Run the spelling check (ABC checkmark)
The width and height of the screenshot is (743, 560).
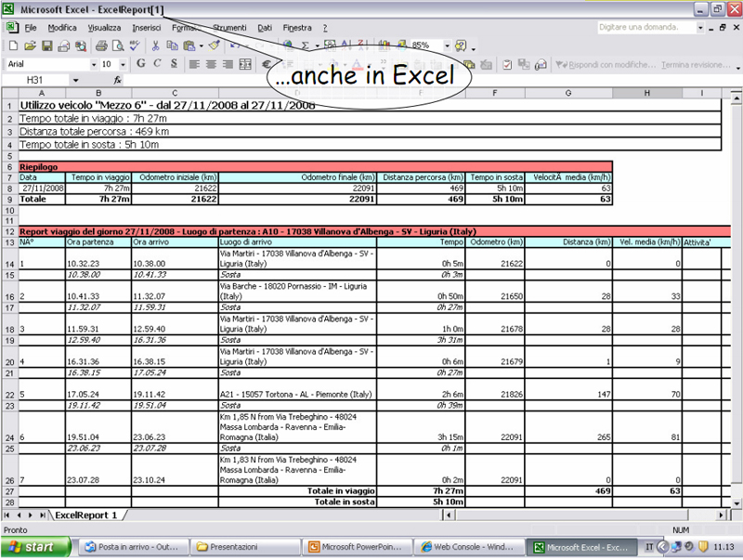[x=135, y=46]
